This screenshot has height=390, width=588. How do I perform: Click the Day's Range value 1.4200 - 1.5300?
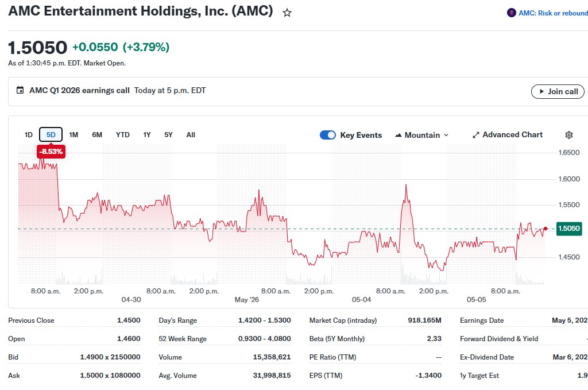pos(264,321)
